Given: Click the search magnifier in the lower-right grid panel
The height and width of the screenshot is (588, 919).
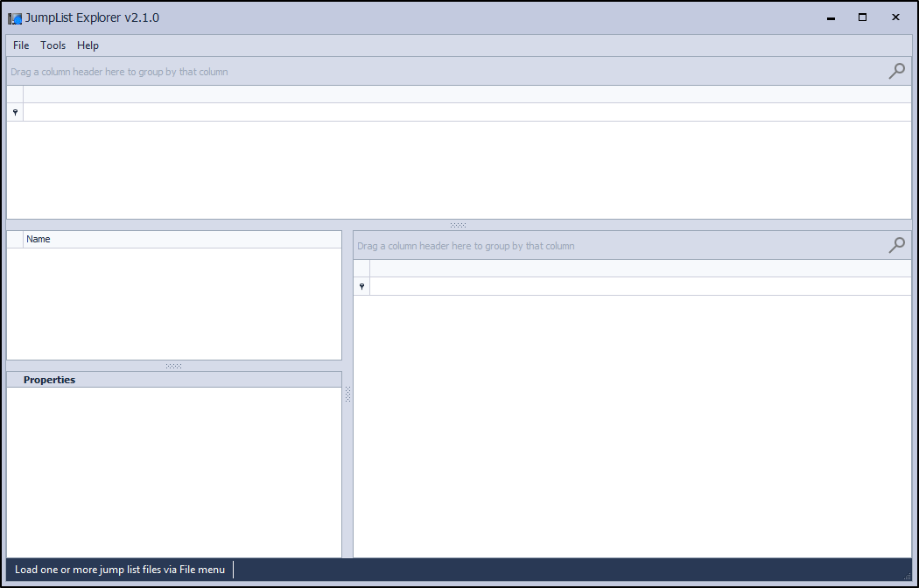Looking at the screenshot, I should [x=897, y=245].
